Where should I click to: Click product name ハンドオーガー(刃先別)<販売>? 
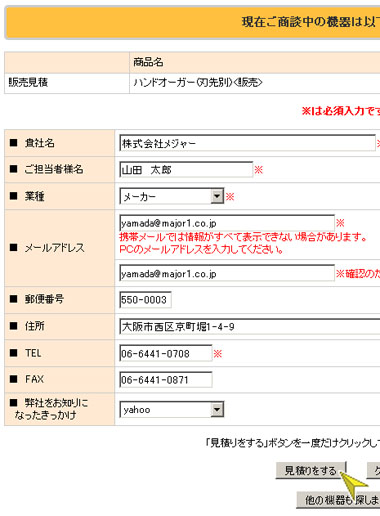[198, 82]
